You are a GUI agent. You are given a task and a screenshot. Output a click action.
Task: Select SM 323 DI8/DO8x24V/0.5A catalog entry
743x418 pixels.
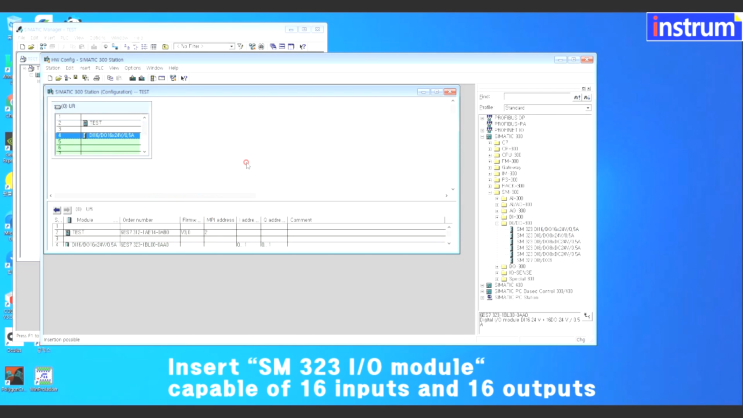click(545, 236)
